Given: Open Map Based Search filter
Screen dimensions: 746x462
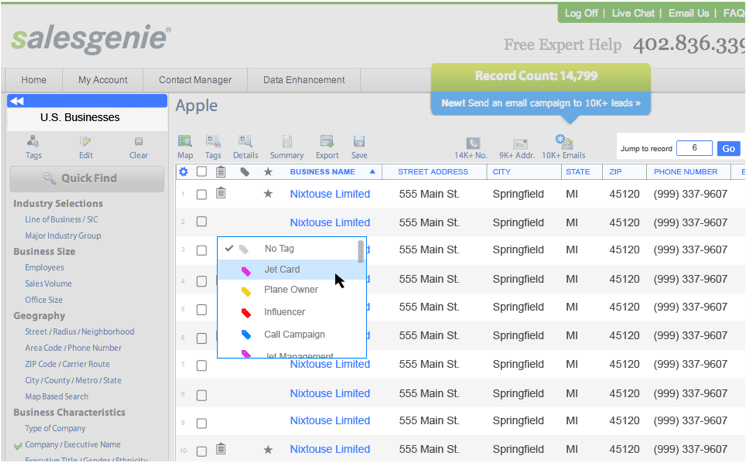Looking at the screenshot, I should (x=56, y=396).
